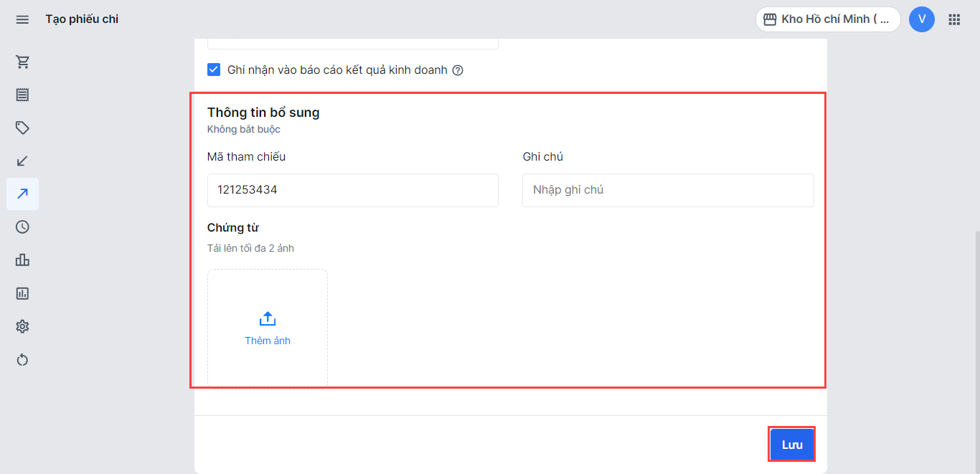The width and height of the screenshot is (980, 474).
Task: Open the clock history sidebar icon
Action: coord(22,227)
